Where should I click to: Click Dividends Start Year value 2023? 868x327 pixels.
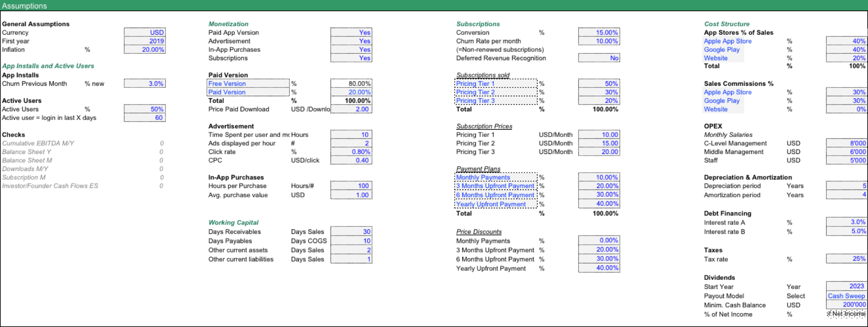[x=846, y=286]
